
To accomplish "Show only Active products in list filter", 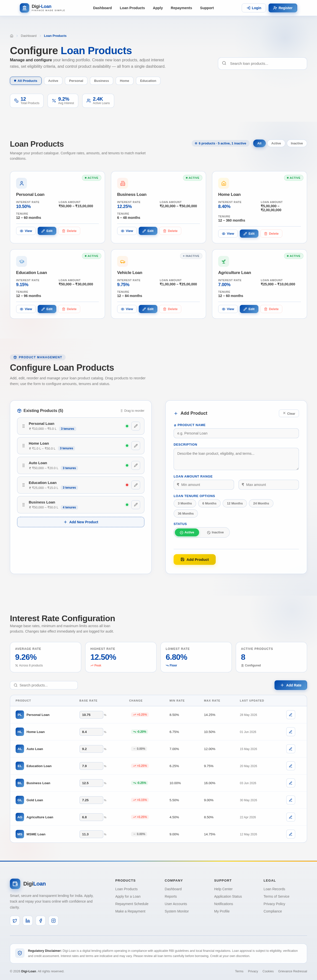I will point(276,143).
